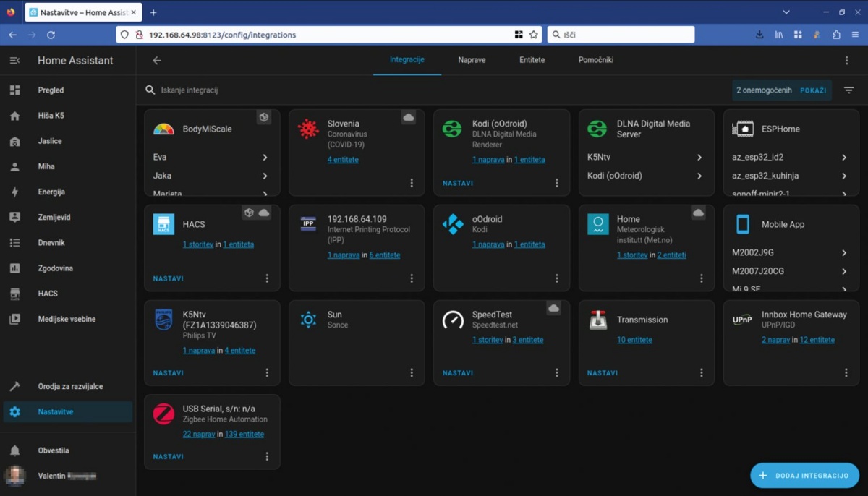
Task: Open Hiša K5 sidebar entry
Action: [68, 116]
